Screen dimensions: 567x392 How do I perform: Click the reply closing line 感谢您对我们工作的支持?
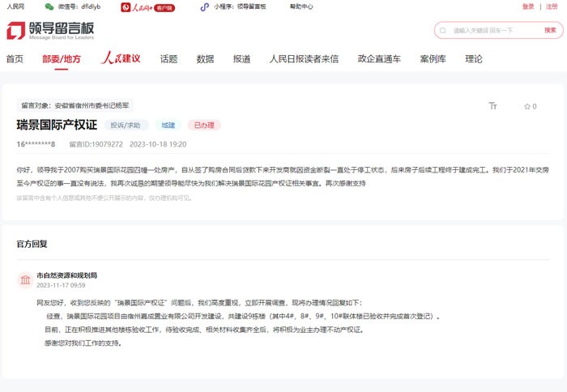coord(83,343)
